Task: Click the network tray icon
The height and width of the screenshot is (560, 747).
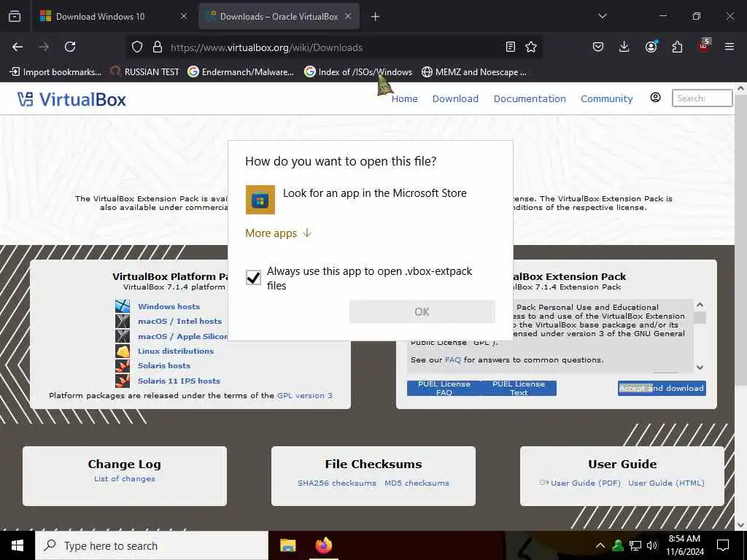Action: coord(635,545)
